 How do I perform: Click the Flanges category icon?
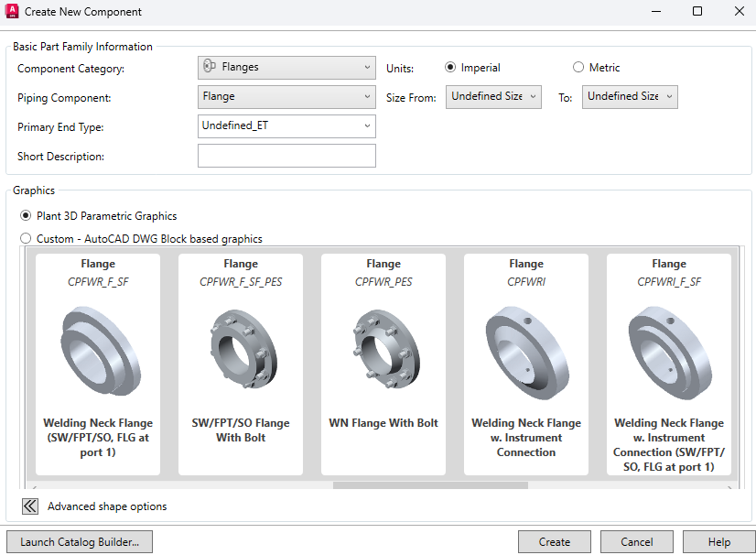pyautogui.click(x=209, y=67)
